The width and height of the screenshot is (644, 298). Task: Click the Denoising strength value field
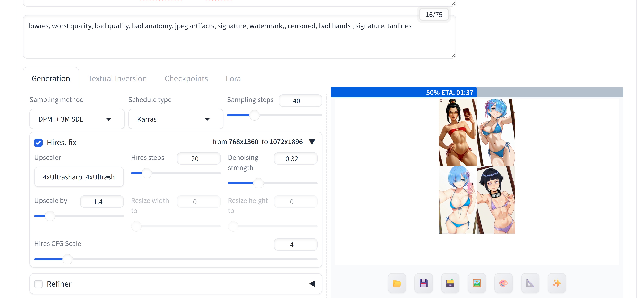(295, 159)
